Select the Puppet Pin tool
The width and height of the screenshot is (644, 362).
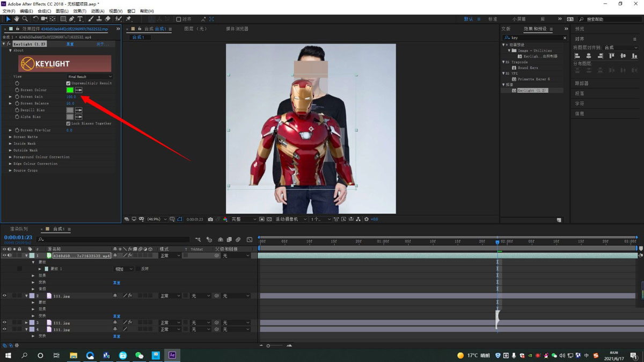129,19
